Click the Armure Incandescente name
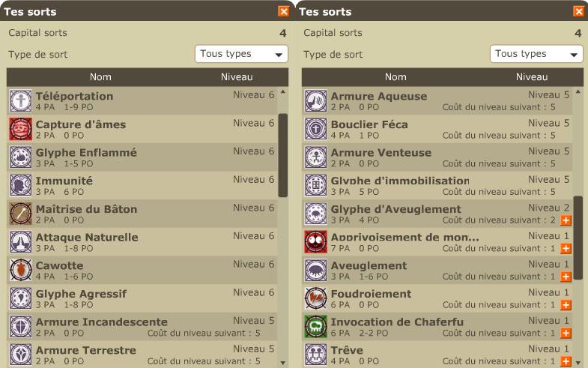The height and width of the screenshot is (368, 588). (102, 322)
